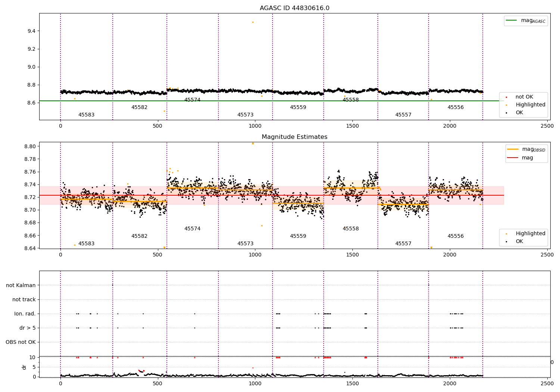Click OBSID label 45582 in top plot
This screenshot has width=560, height=392.
click(139, 108)
